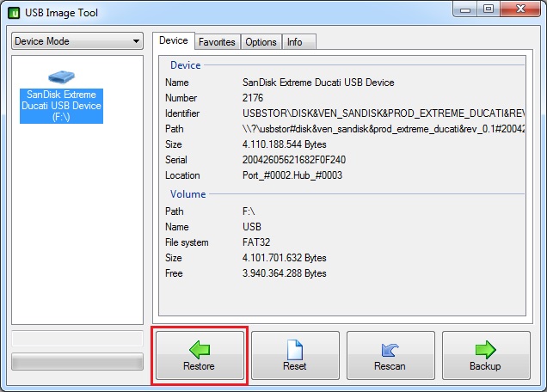Viewport: 547px width, 392px height.
Task: Click the Identifier value USBSTOR\DISK&VEN_SANDISK
Action: 384,113
